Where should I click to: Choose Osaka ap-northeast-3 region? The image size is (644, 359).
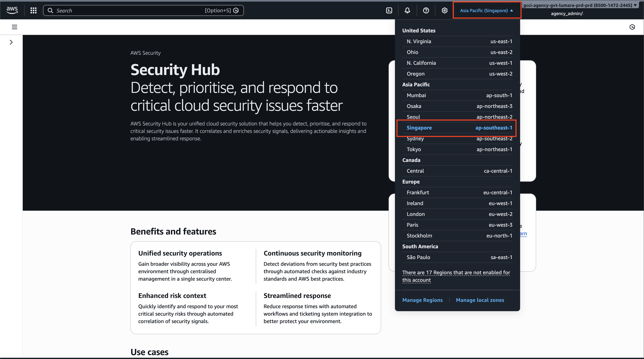(457, 106)
